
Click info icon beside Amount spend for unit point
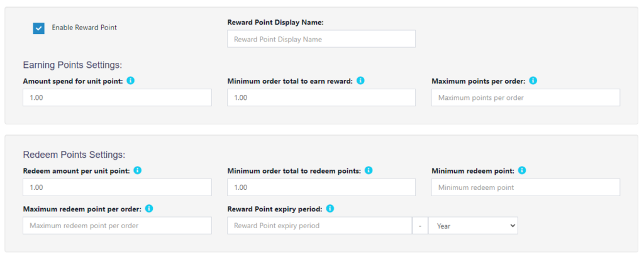[131, 80]
